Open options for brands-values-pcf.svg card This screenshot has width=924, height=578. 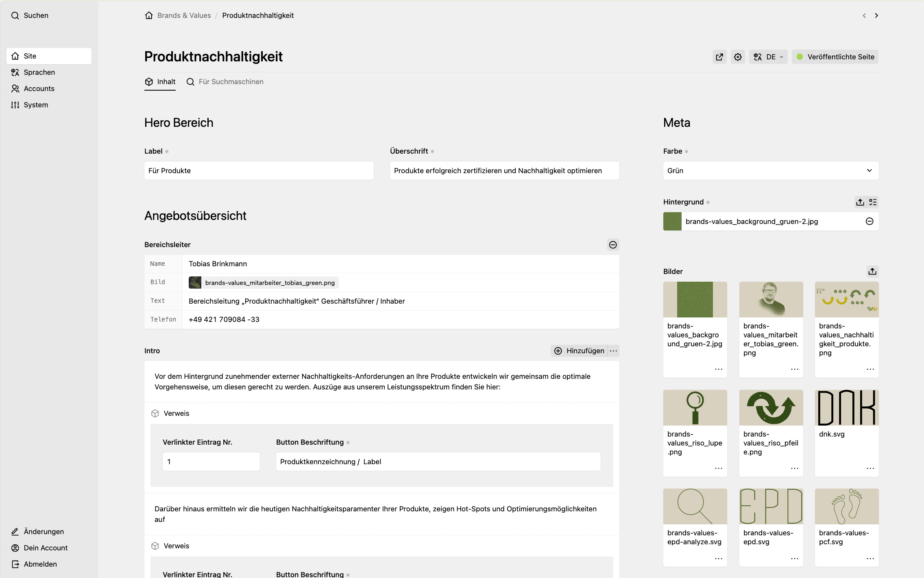[x=870, y=558]
